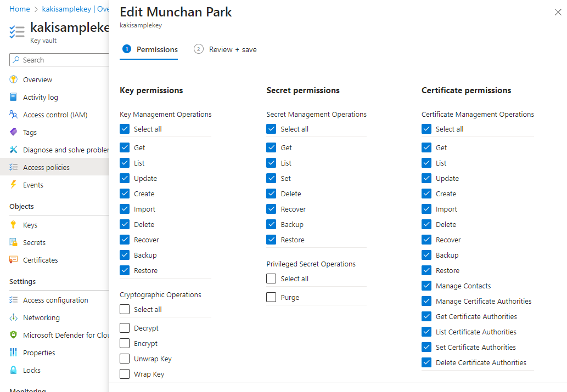The width and height of the screenshot is (567, 392).
Task: Uncheck Certificate permissions Recover checkbox
Action: tap(426, 240)
